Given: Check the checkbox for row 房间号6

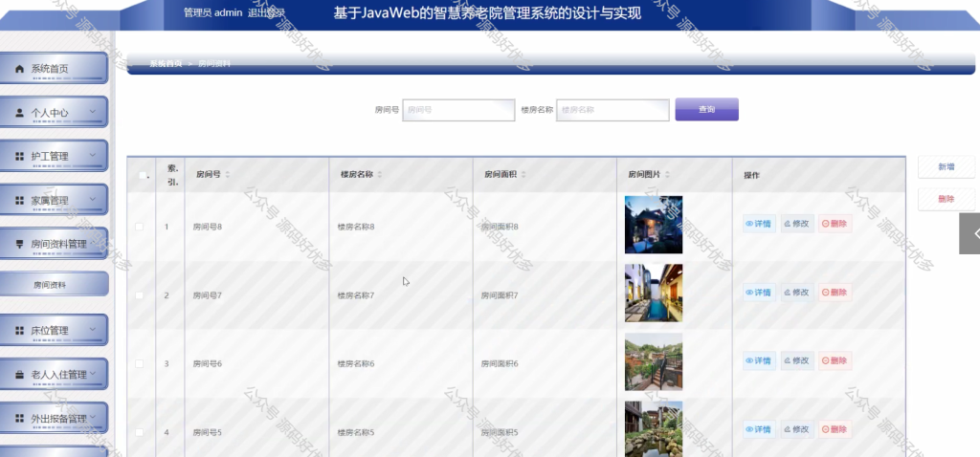Looking at the screenshot, I should pos(140,363).
